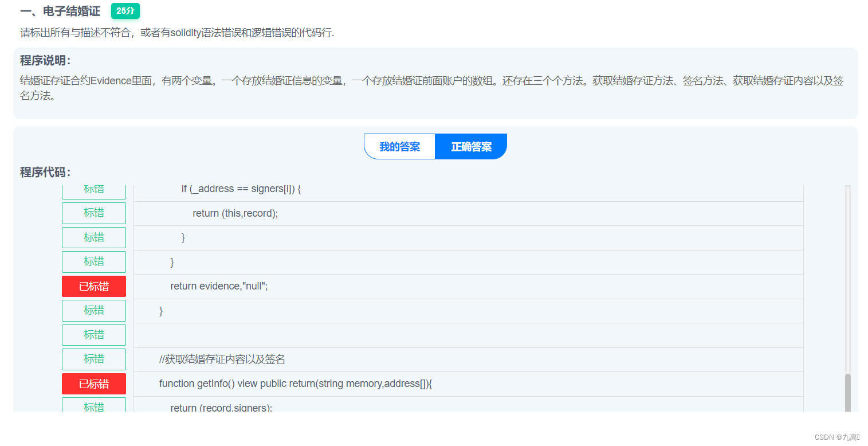Switch to the 我的答案 tab
868x446 pixels.
coord(400,147)
